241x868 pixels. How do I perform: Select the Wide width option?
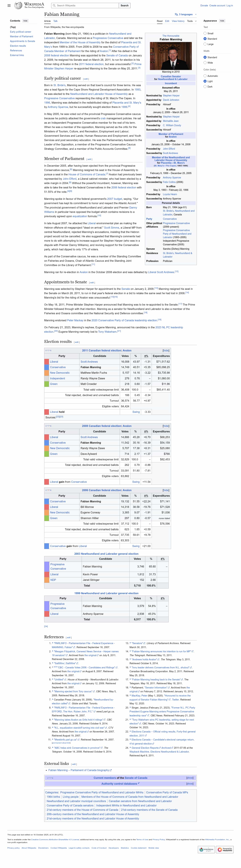(205, 63)
